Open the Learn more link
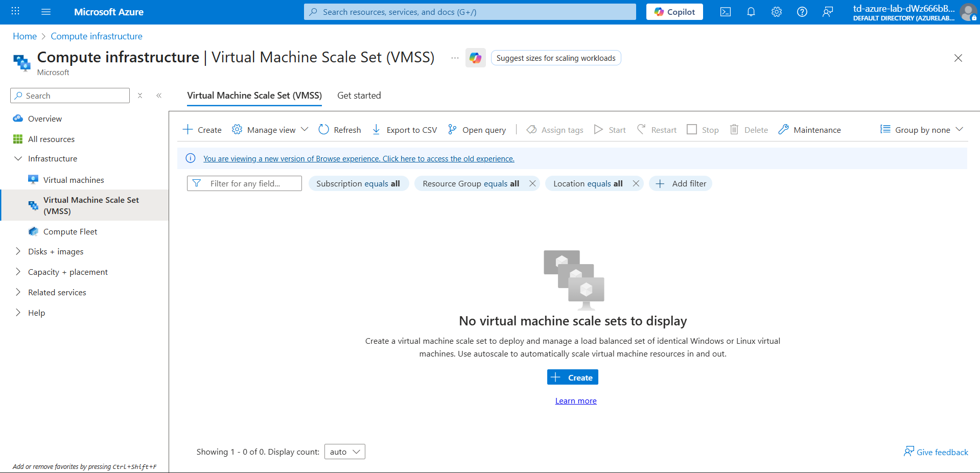Viewport: 980px width, 473px height. 576,401
